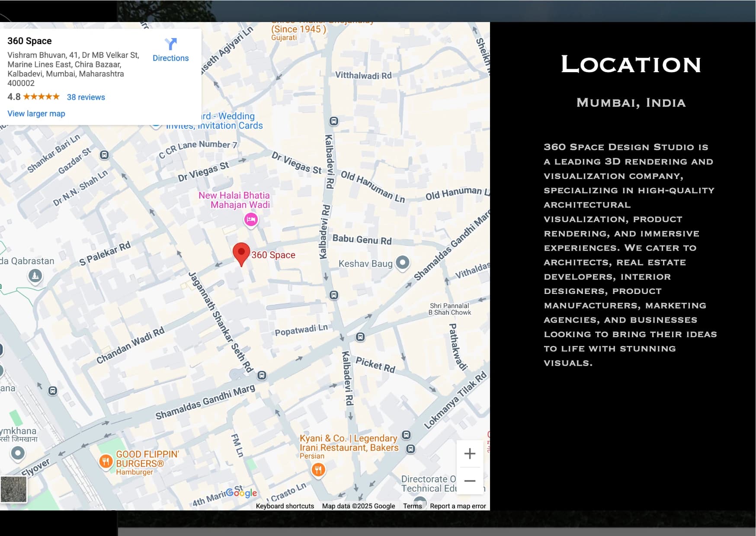Click the bus stop icon near Popatwadi Ln
Screen dimensions: 756x536
tap(360, 337)
